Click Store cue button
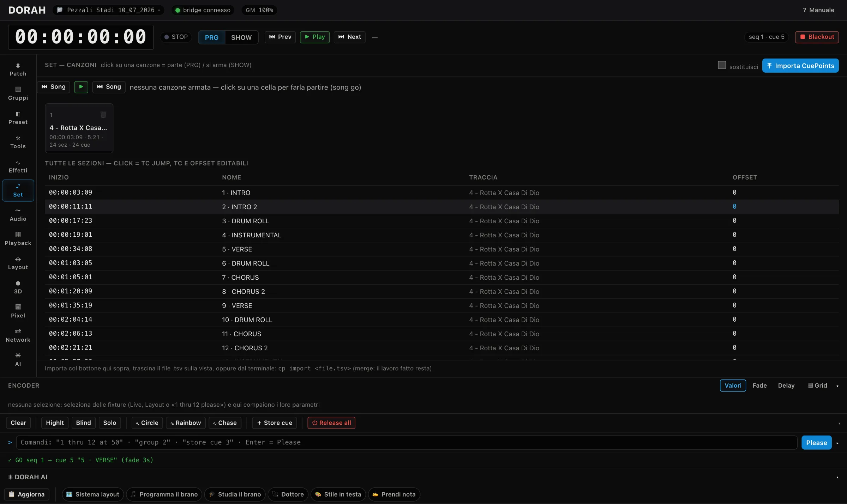The width and height of the screenshot is (847, 504). (x=275, y=423)
